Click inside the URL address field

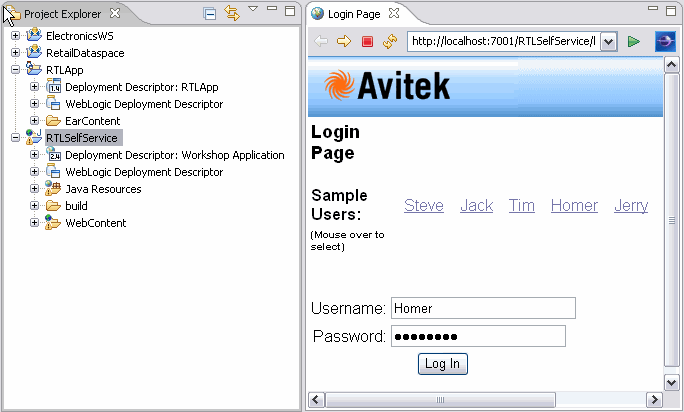coord(503,41)
